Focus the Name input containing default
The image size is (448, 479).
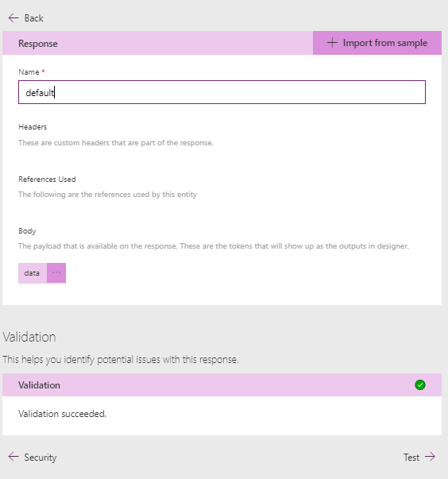point(222,92)
